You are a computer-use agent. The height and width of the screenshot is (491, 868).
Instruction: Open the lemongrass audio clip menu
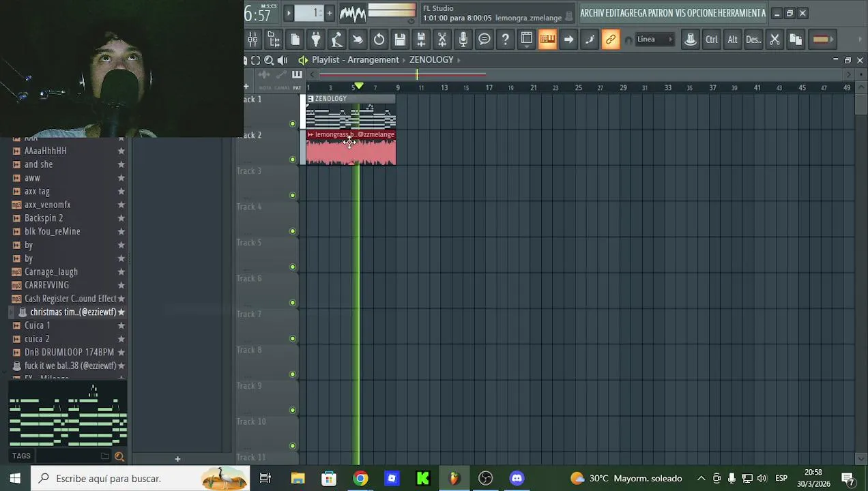[x=310, y=135]
